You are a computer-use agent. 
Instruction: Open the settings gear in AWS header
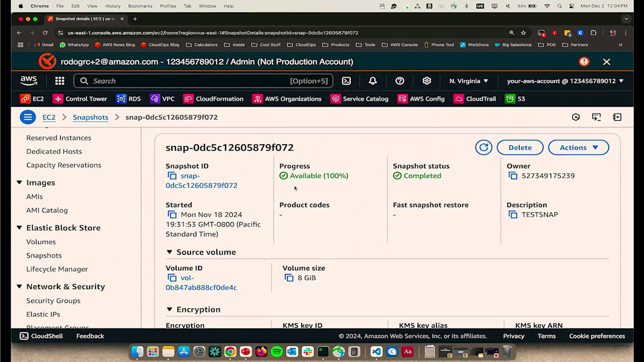pyautogui.click(x=427, y=81)
